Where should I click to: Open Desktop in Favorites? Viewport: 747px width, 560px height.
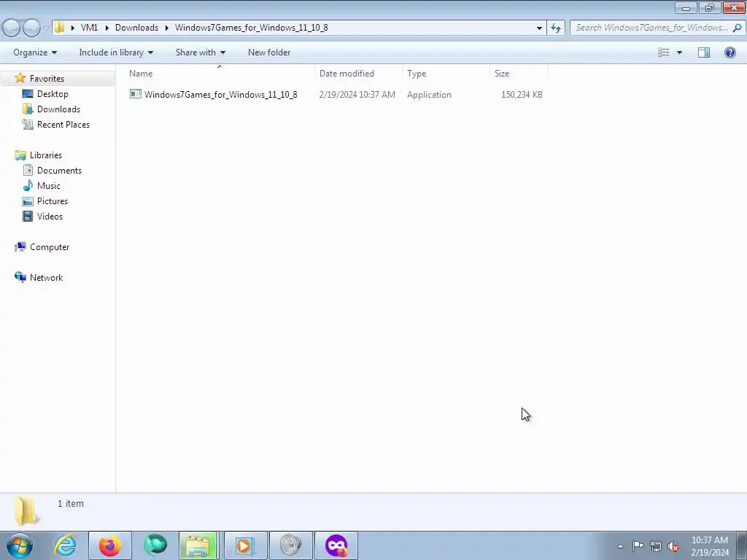point(53,94)
